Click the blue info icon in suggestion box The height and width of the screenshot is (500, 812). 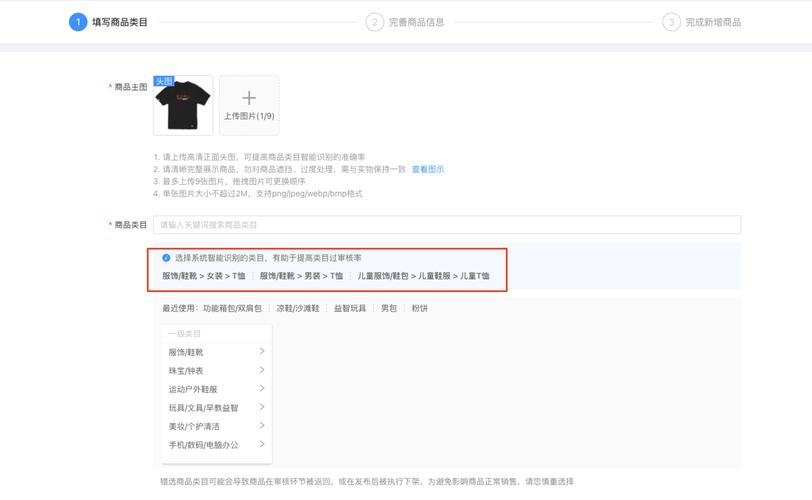coord(166,258)
